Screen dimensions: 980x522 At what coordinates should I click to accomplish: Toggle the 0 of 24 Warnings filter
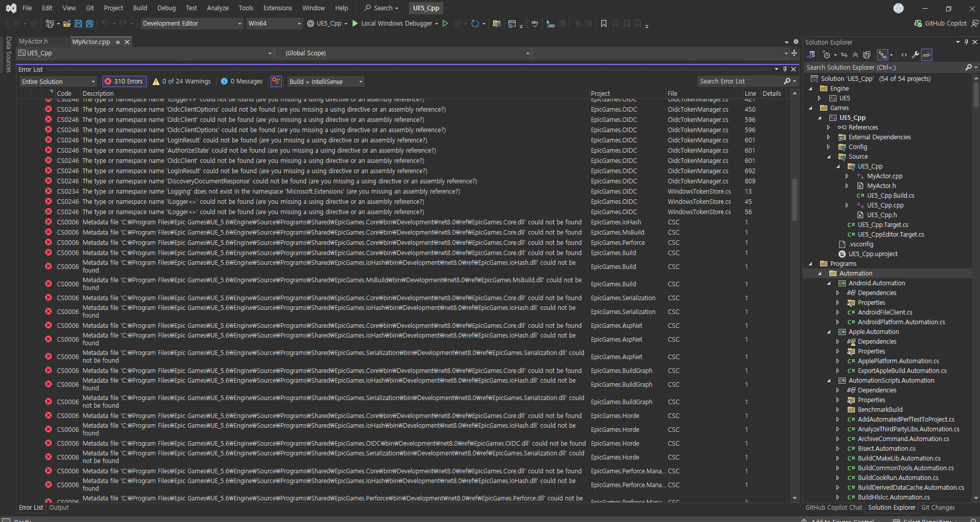coord(182,81)
